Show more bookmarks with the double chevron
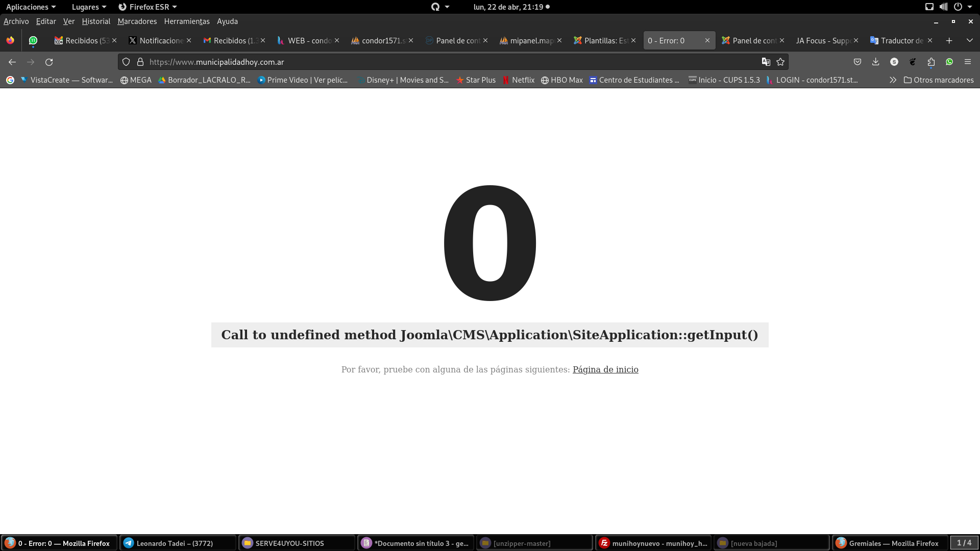The width and height of the screenshot is (980, 551). click(x=893, y=80)
